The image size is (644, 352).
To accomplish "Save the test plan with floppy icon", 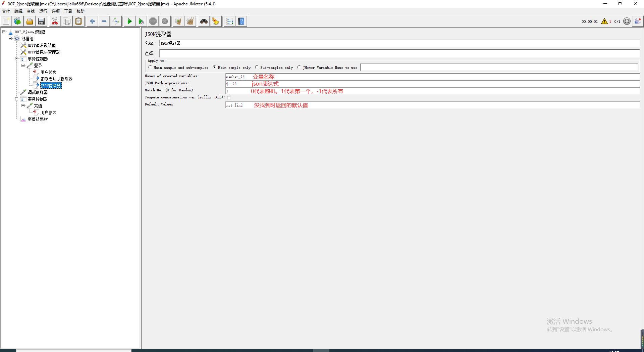I will (x=41, y=21).
